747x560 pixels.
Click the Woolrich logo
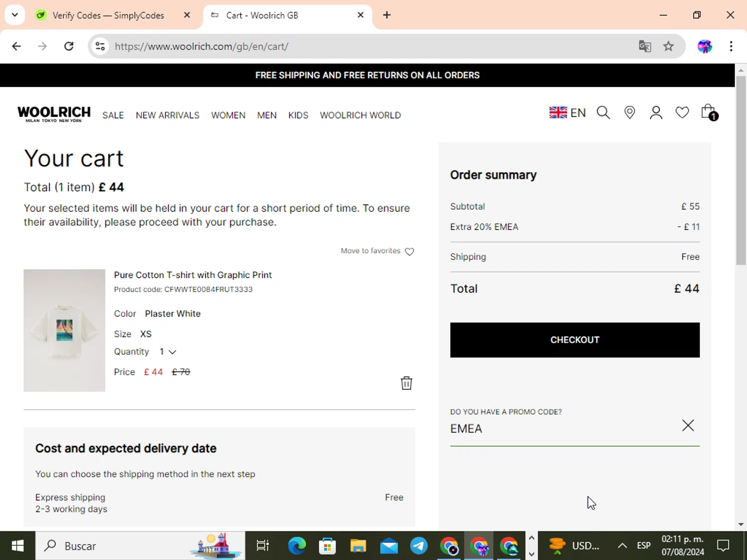click(54, 114)
